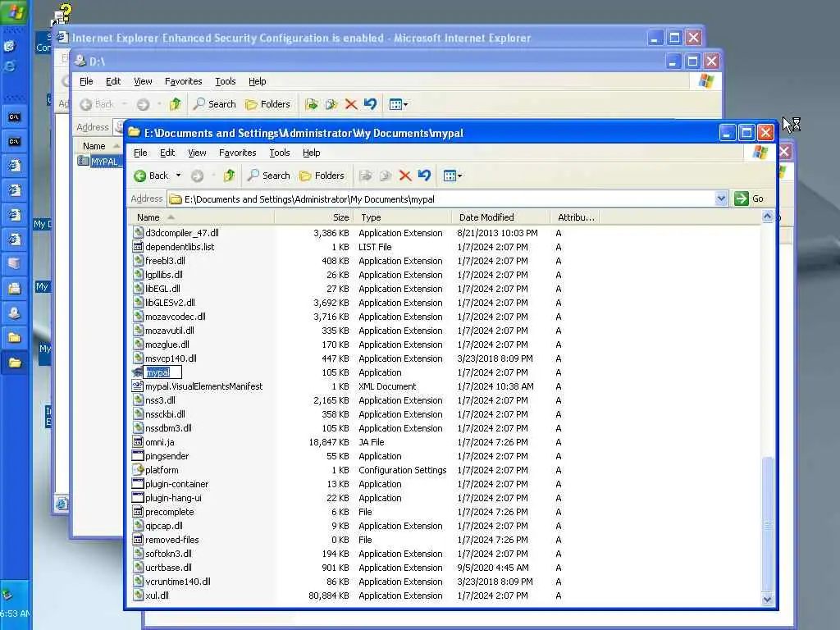Click file name libGLESv2.dll
The height and width of the screenshot is (630, 840).
(171, 302)
